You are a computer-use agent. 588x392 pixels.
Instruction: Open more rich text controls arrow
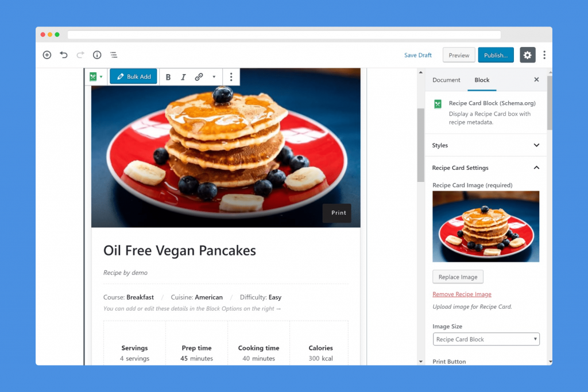(214, 77)
